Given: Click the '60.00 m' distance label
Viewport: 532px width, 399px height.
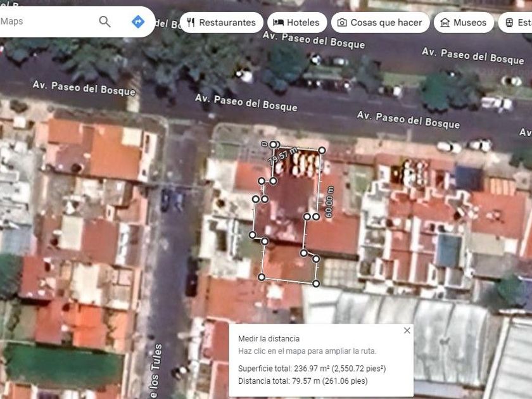Looking at the screenshot, I should (x=329, y=201).
